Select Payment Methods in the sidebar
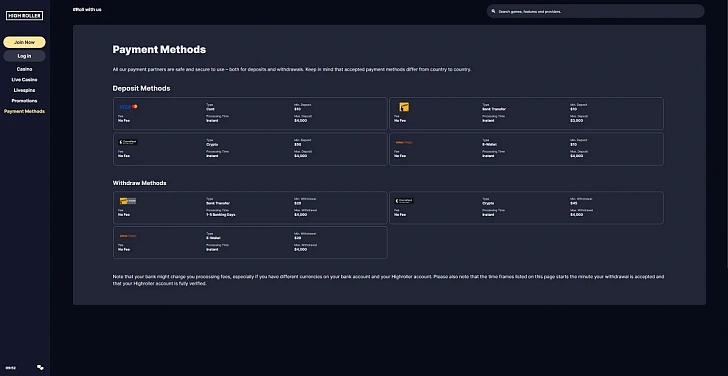This screenshot has width=728, height=376. tap(24, 111)
